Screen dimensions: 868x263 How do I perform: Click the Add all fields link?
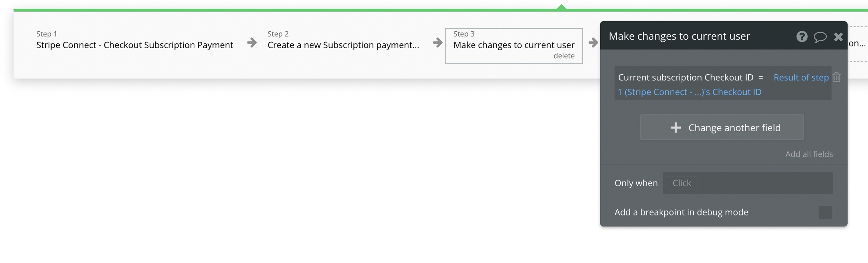click(x=809, y=154)
